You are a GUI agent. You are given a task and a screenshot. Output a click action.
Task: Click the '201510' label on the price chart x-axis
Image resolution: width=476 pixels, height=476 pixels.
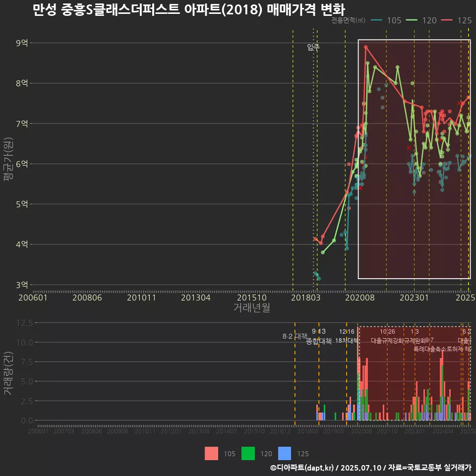pos(252,297)
